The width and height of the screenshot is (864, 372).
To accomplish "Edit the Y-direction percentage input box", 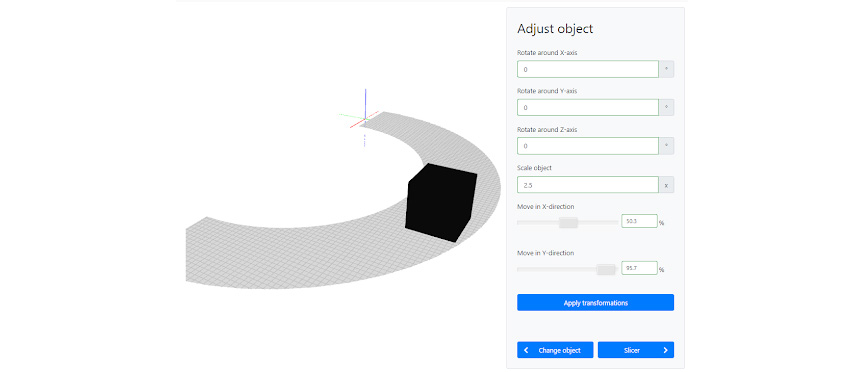I will coord(639,268).
